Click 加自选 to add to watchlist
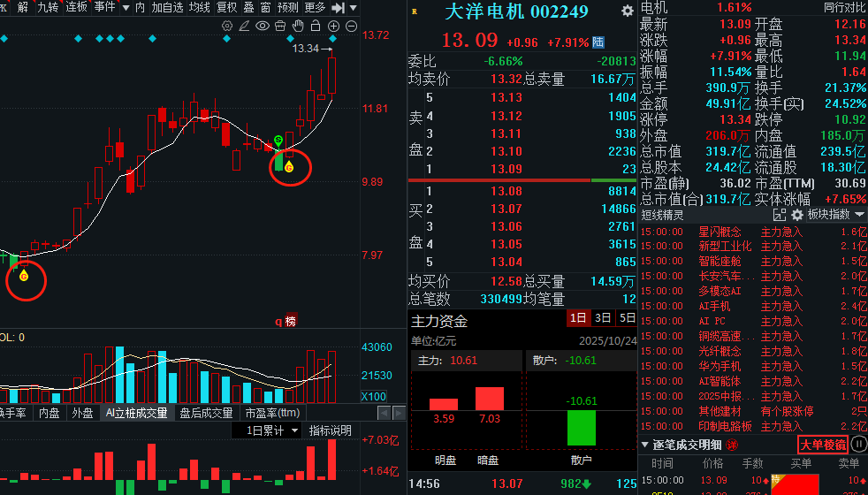Image resolution: width=868 pixels, height=495 pixels. 167,7
